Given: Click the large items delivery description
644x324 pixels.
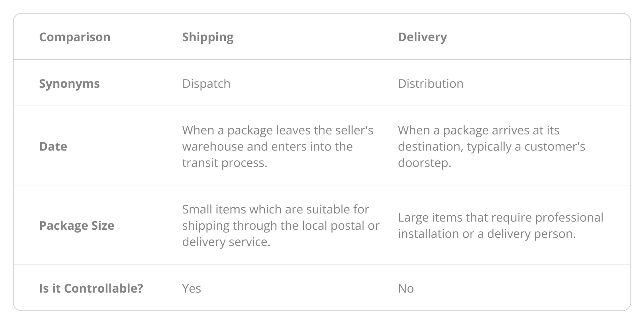Looking at the screenshot, I should pos(500,226).
